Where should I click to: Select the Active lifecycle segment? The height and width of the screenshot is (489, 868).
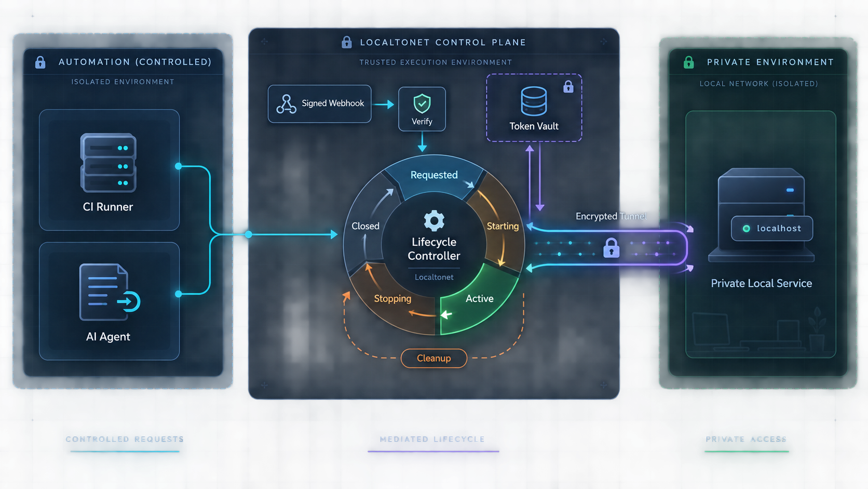coord(479,299)
